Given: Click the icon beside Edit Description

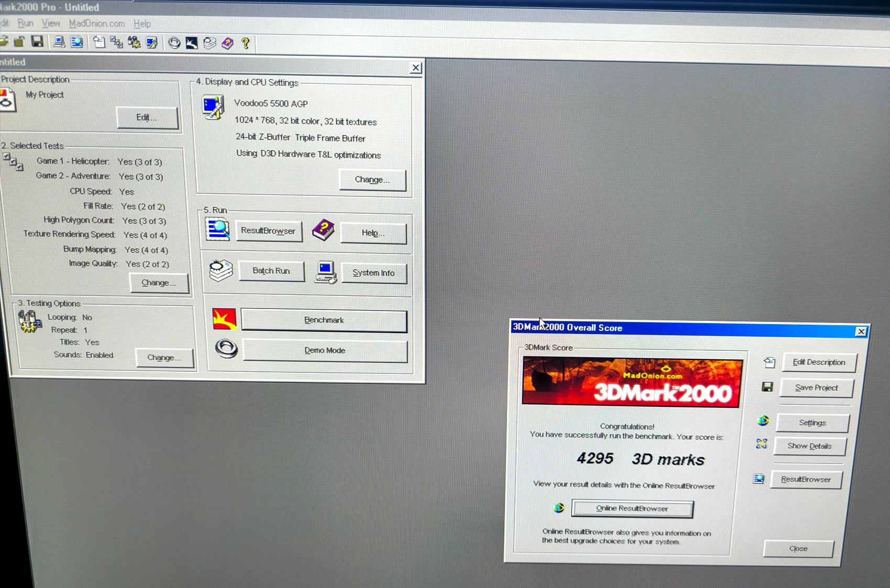Looking at the screenshot, I should coord(769,362).
